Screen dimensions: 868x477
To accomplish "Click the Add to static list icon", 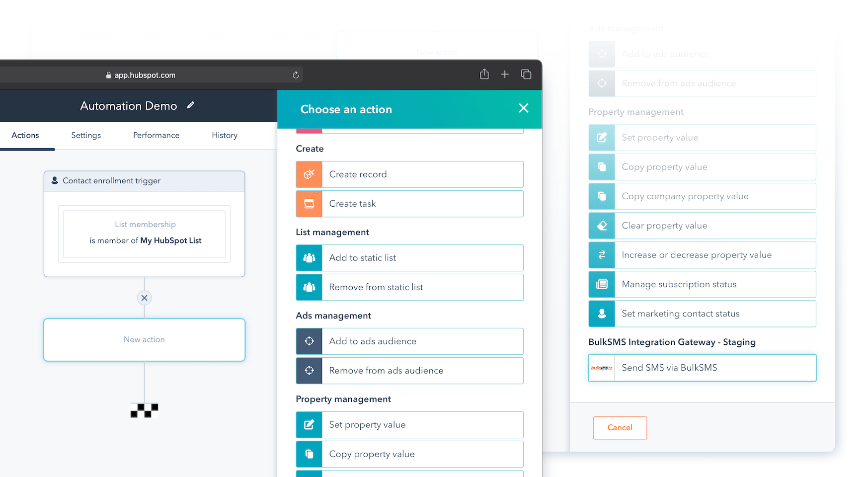I will [309, 258].
